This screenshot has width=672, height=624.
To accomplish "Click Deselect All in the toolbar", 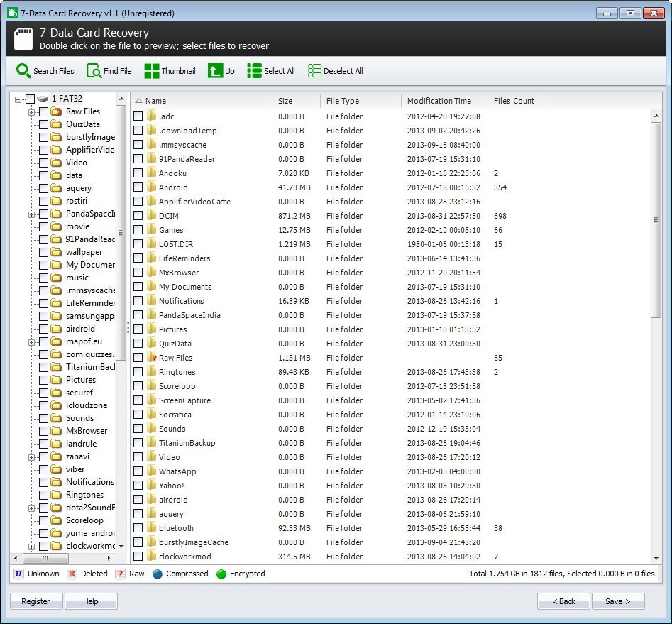I will point(334,70).
